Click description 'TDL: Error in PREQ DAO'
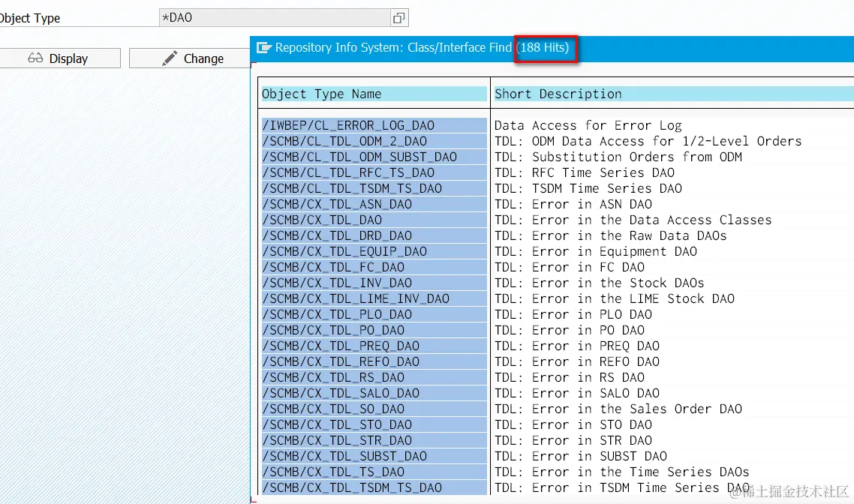Screen dimensions: 854x504 point(577,346)
